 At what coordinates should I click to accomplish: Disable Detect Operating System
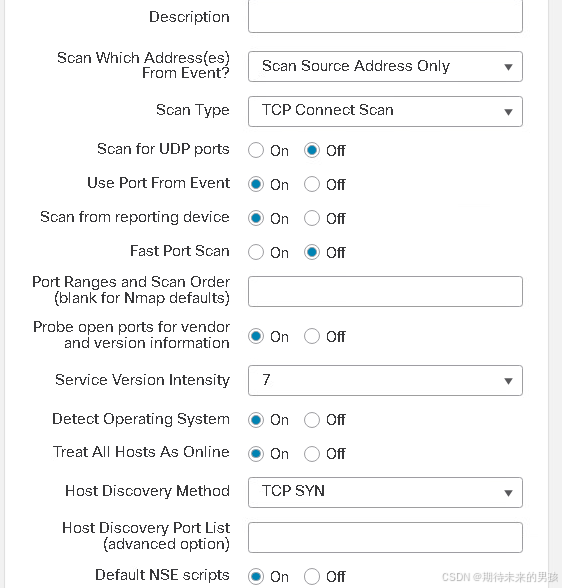(x=312, y=420)
